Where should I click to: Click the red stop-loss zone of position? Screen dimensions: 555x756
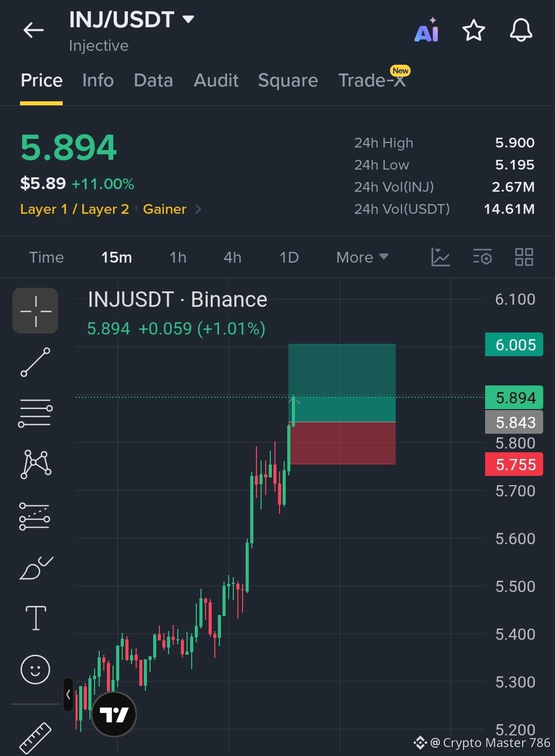343,443
